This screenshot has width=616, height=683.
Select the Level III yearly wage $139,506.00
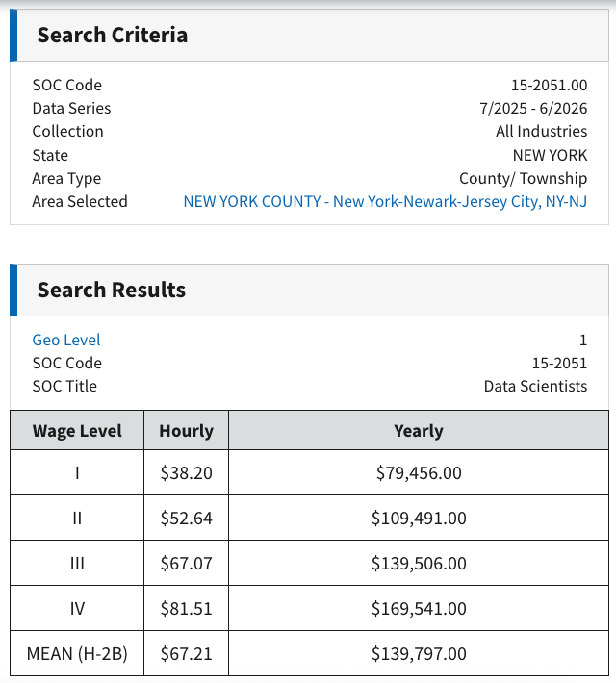[x=419, y=563]
